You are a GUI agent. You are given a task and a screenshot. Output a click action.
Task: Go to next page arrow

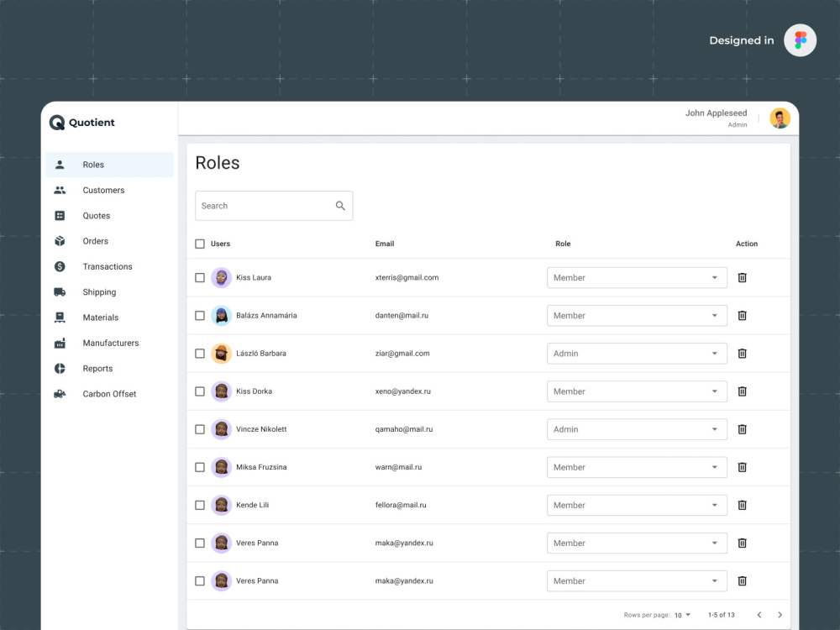click(780, 615)
